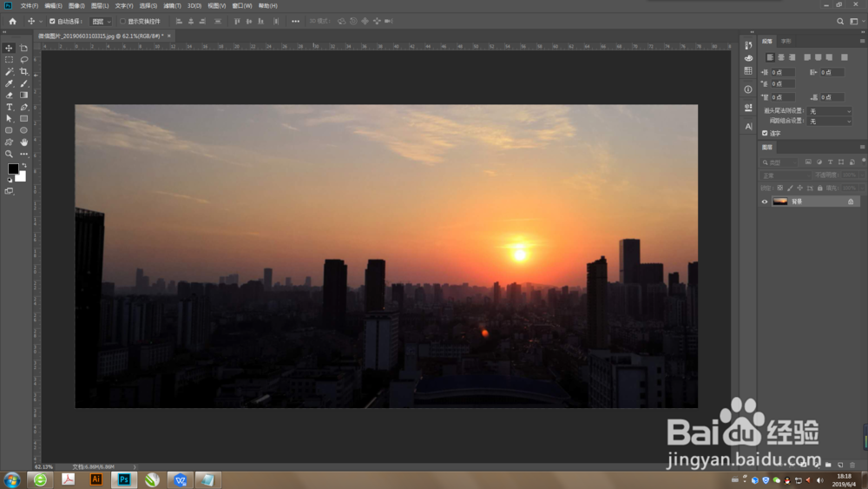Open the Layers panel flyout menu
The width and height of the screenshot is (868, 489).
coord(863,147)
